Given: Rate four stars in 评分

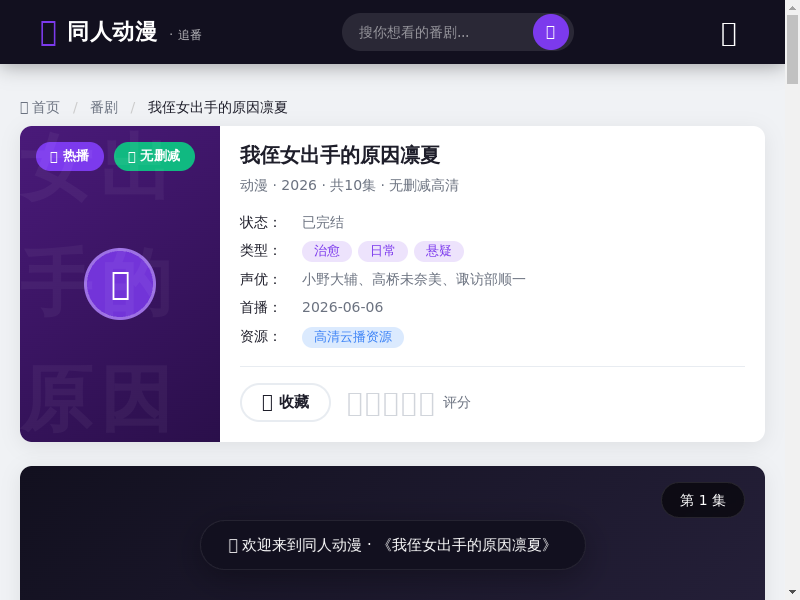Looking at the screenshot, I should 409,404.
